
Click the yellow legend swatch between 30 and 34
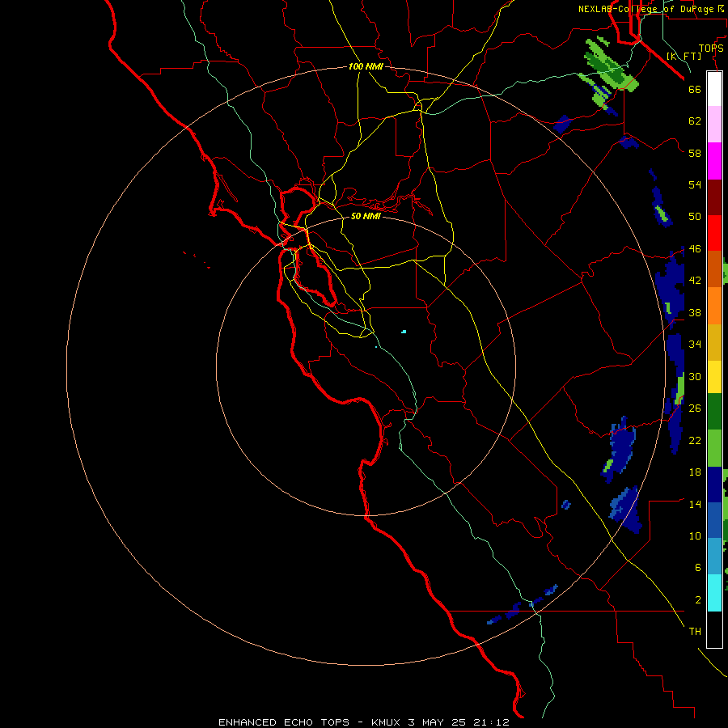coord(714,376)
